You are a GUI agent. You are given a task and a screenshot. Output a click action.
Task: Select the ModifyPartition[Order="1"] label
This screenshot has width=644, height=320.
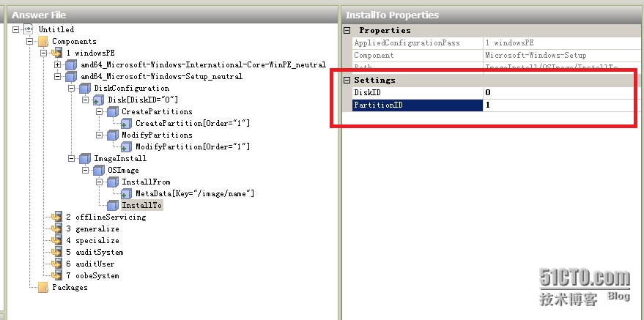tap(193, 147)
